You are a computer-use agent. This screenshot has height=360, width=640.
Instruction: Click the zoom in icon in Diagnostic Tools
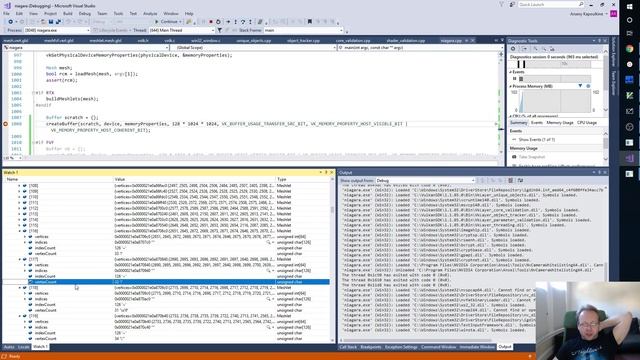coord(536,49)
